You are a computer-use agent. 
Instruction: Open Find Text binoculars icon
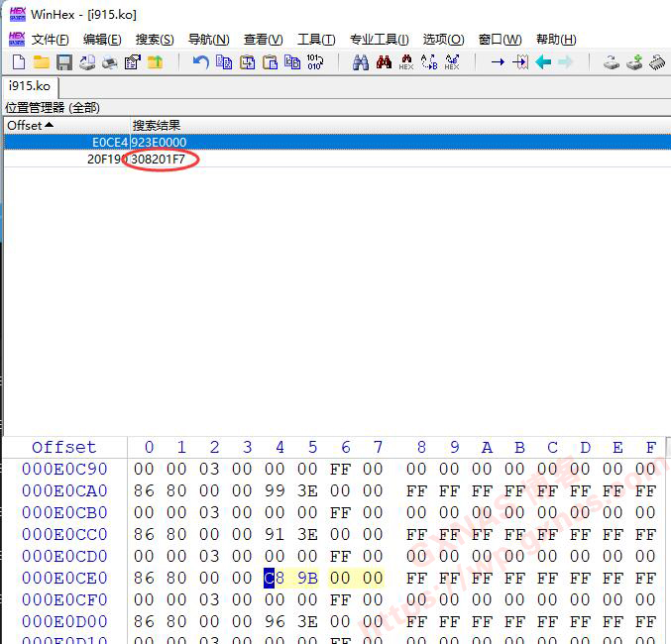tap(360, 62)
